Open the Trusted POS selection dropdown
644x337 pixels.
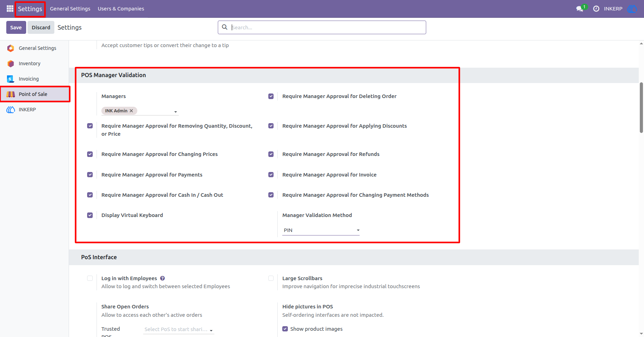point(179,329)
